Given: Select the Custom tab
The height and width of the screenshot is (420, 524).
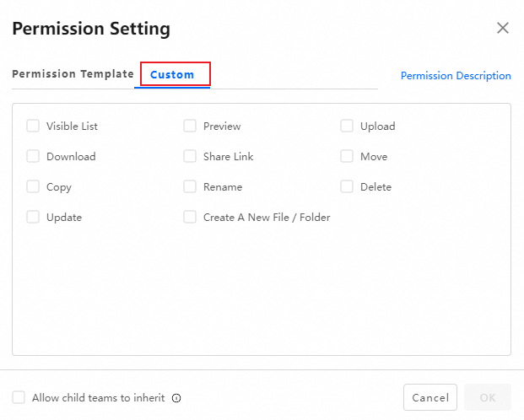Looking at the screenshot, I should 172,74.
